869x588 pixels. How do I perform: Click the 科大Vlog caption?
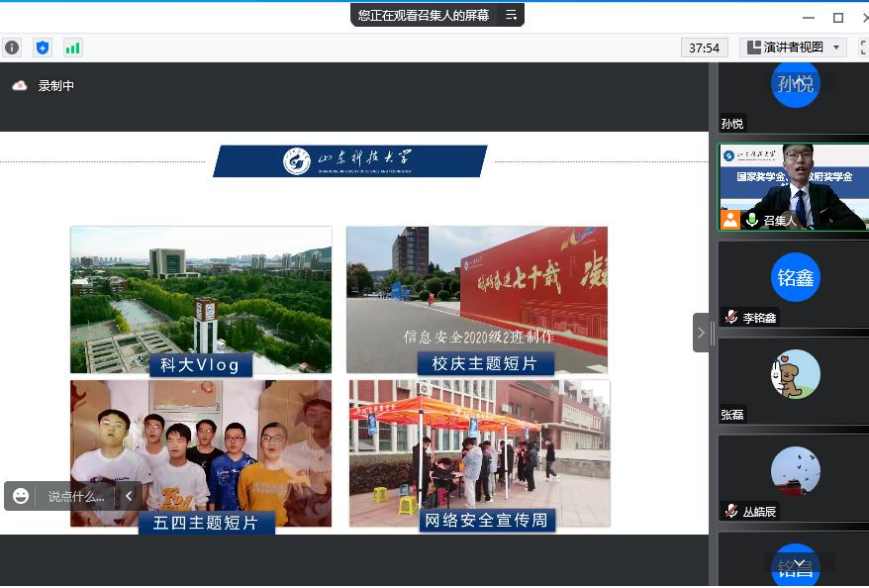[200, 364]
